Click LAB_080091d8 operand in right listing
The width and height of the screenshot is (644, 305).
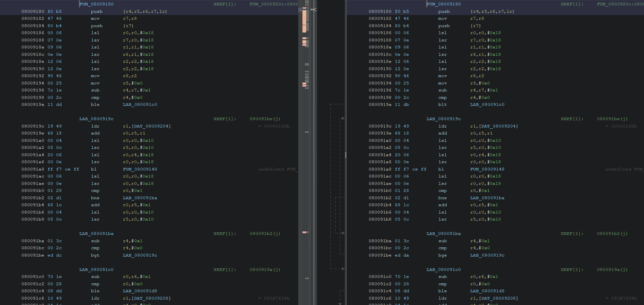(487, 291)
